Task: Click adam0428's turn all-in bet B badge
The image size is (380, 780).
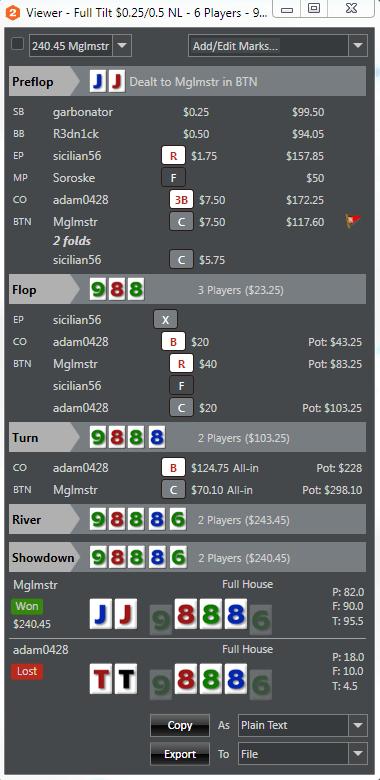Action: point(173,468)
